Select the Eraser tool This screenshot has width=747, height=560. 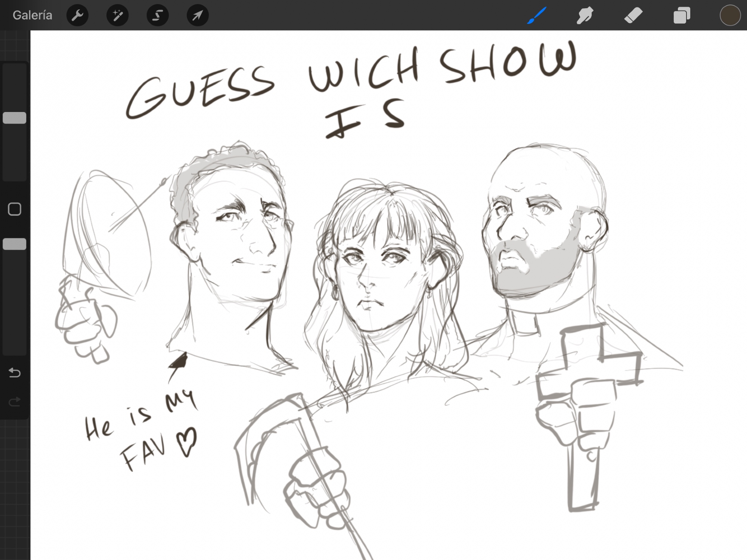633,15
